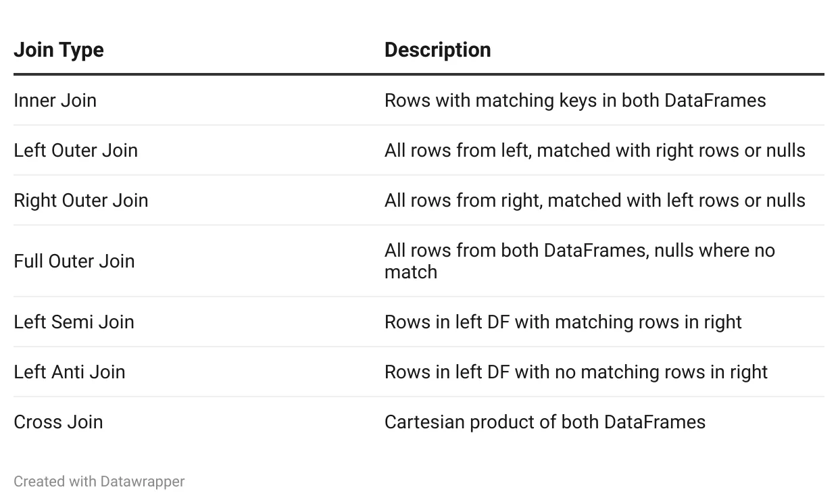Click the Join Type column header

59,50
